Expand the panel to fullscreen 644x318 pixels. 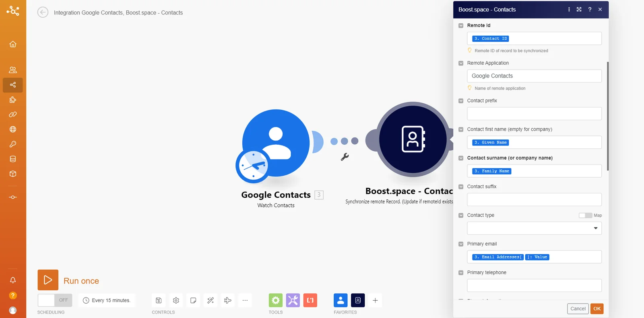click(x=579, y=9)
